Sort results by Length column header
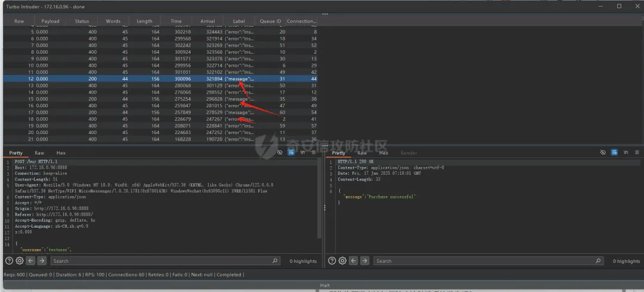The width and height of the screenshot is (644, 292). [144, 21]
